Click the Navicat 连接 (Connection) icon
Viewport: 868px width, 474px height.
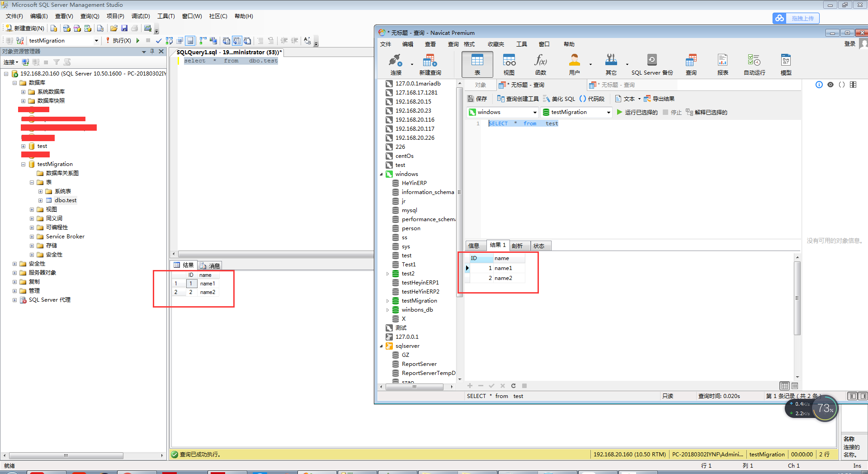(x=396, y=64)
